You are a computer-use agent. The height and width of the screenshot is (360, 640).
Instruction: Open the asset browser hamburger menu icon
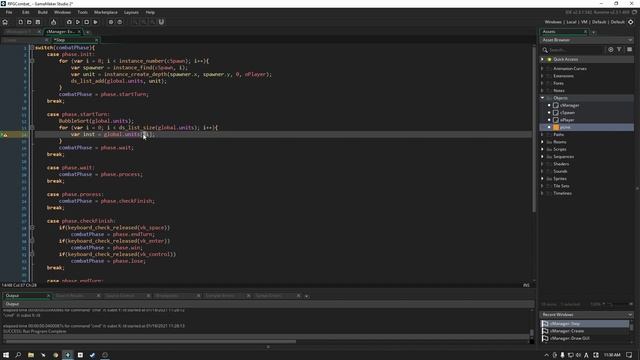629,49
